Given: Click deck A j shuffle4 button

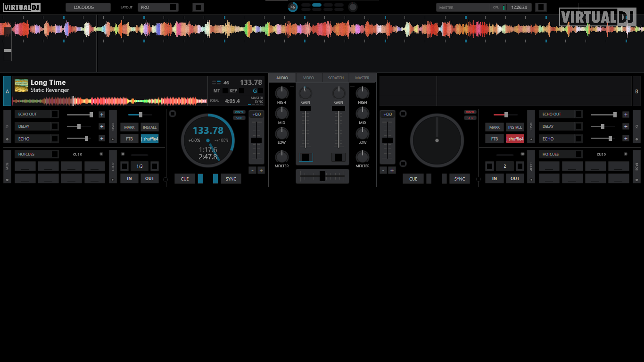Looking at the screenshot, I should point(149,139).
